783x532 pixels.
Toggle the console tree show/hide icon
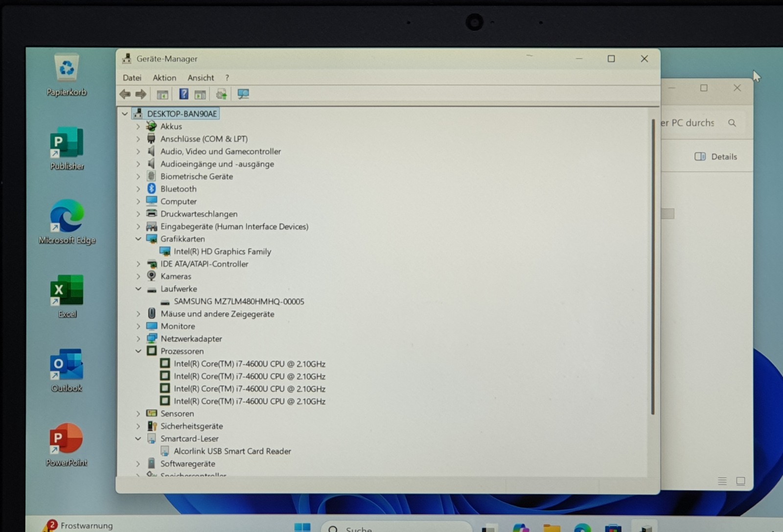162,94
